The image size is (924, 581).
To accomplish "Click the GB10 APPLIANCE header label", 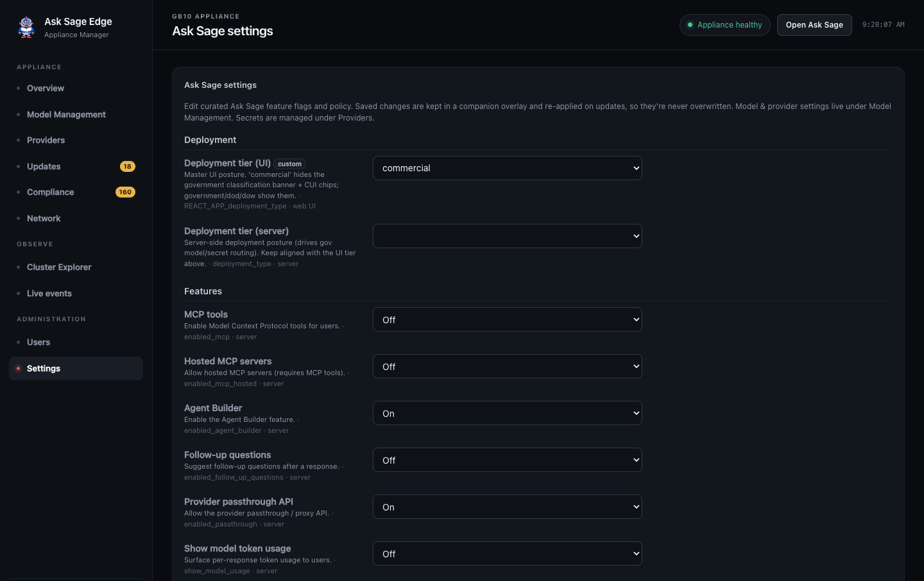I will [x=205, y=17].
